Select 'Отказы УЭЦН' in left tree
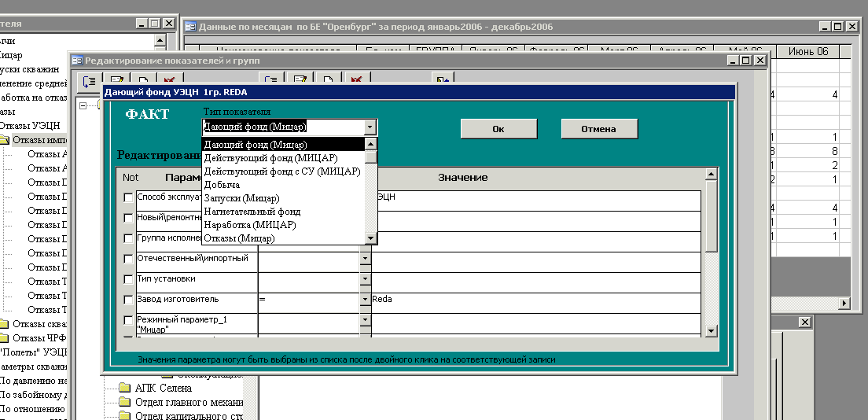This screenshot has width=868, height=420. tap(29, 126)
